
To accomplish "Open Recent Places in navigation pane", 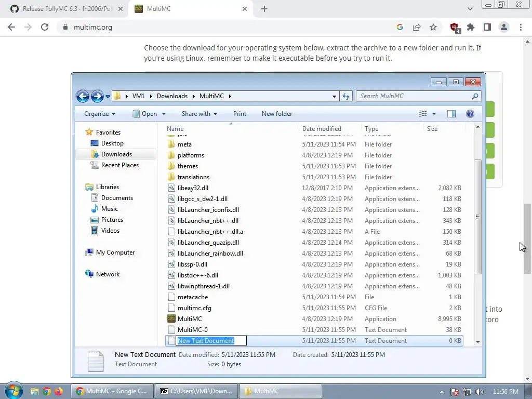I will [120, 165].
